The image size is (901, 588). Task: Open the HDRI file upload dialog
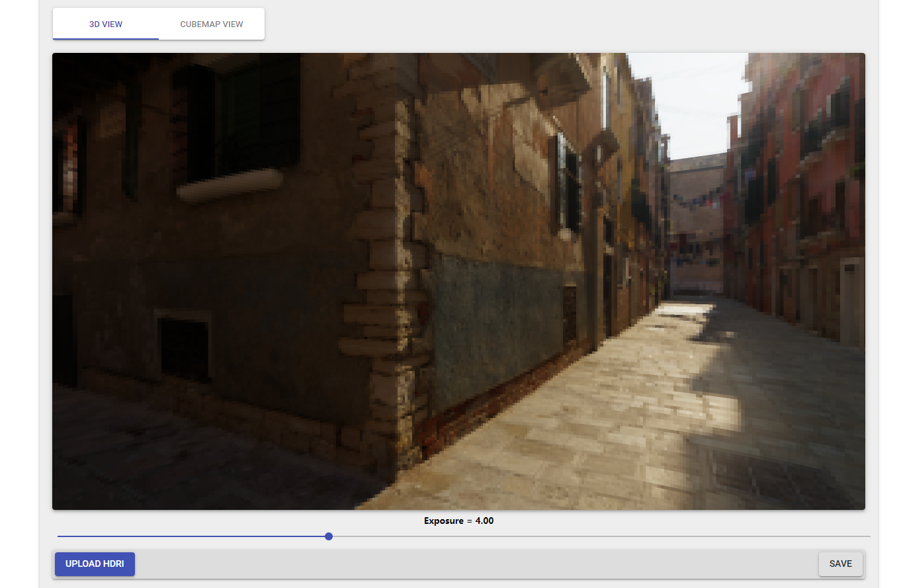95,564
